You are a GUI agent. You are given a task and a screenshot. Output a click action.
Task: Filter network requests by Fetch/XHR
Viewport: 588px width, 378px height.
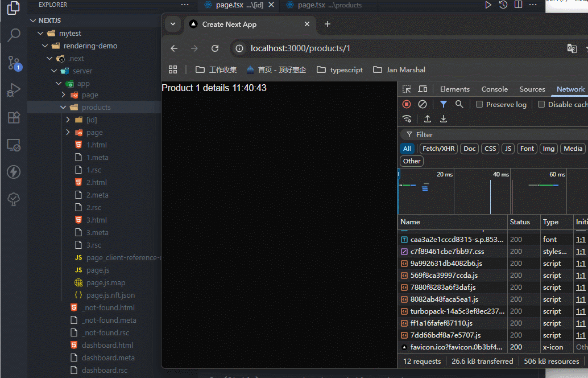pos(438,149)
